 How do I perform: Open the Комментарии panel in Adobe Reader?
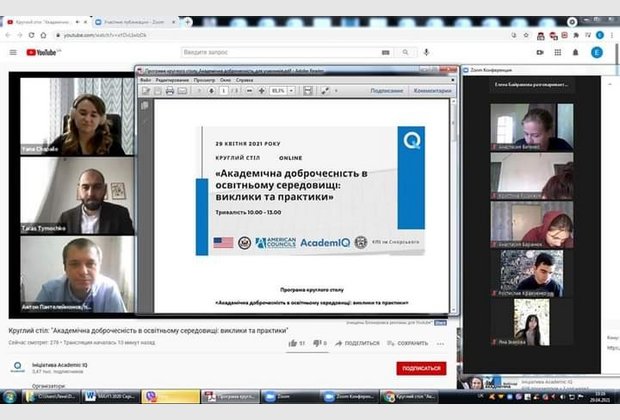coord(433,91)
